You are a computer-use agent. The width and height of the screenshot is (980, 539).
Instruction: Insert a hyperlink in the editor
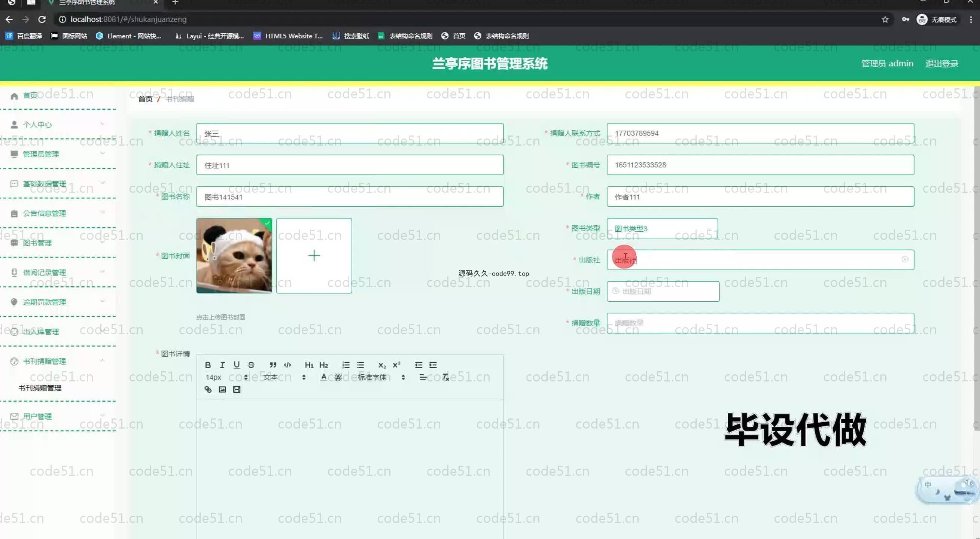pyautogui.click(x=208, y=389)
